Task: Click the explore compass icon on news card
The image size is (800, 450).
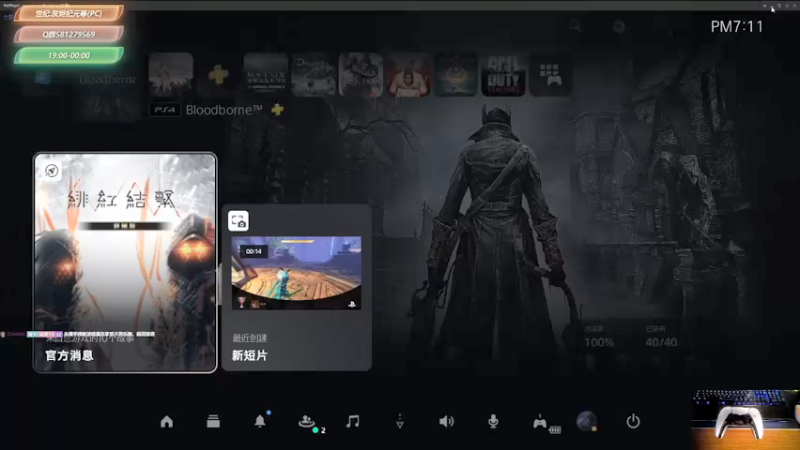Action: (x=52, y=171)
